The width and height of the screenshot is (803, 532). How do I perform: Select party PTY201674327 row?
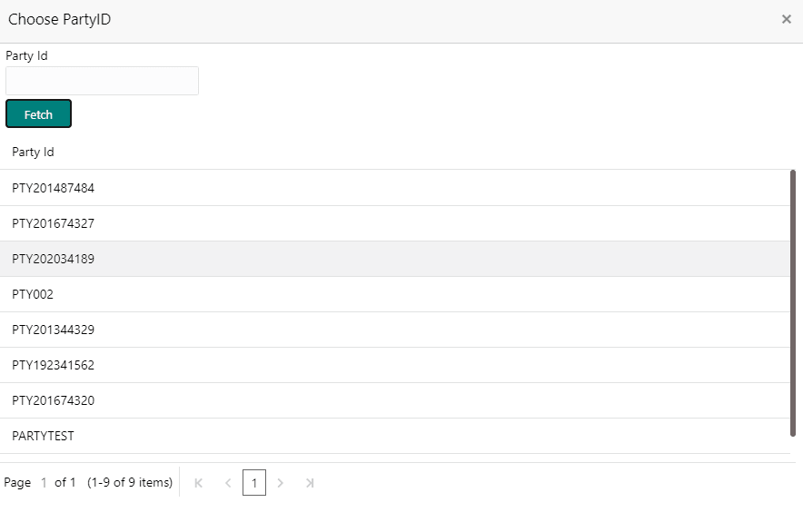click(x=53, y=223)
